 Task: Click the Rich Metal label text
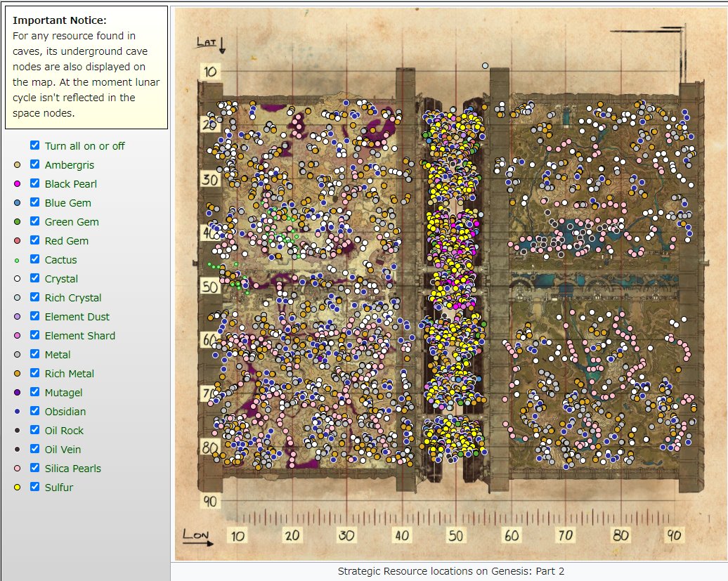pos(69,374)
